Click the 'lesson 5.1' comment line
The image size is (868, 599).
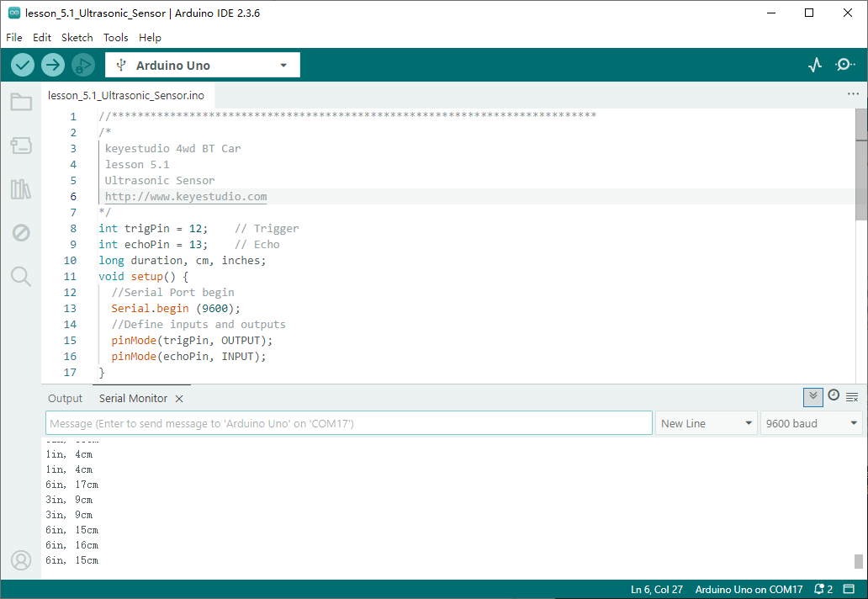[x=137, y=164]
